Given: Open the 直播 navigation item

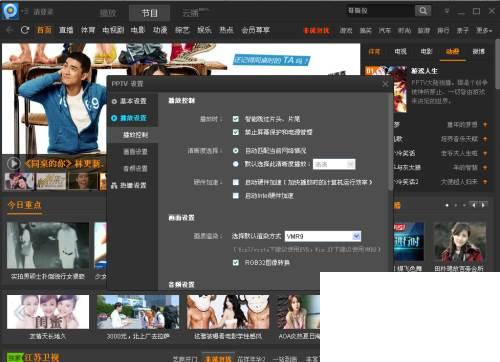Looking at the screenshot, I should click(66, 30).
